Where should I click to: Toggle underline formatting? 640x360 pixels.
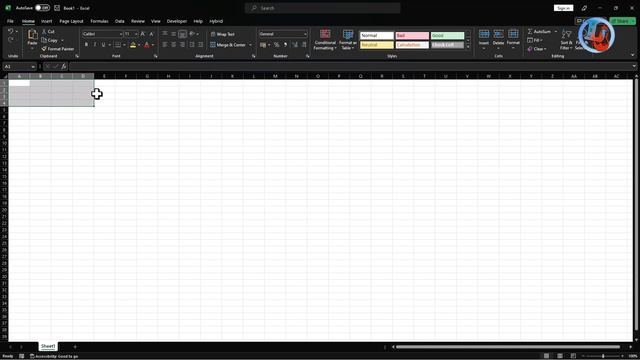[103, 45]
